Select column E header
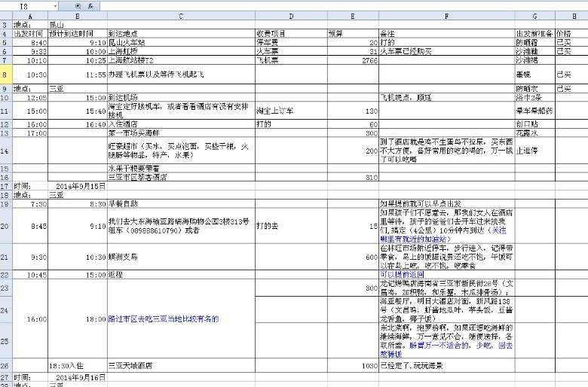Viewport: 588px width, 387px height. (353, 16)
